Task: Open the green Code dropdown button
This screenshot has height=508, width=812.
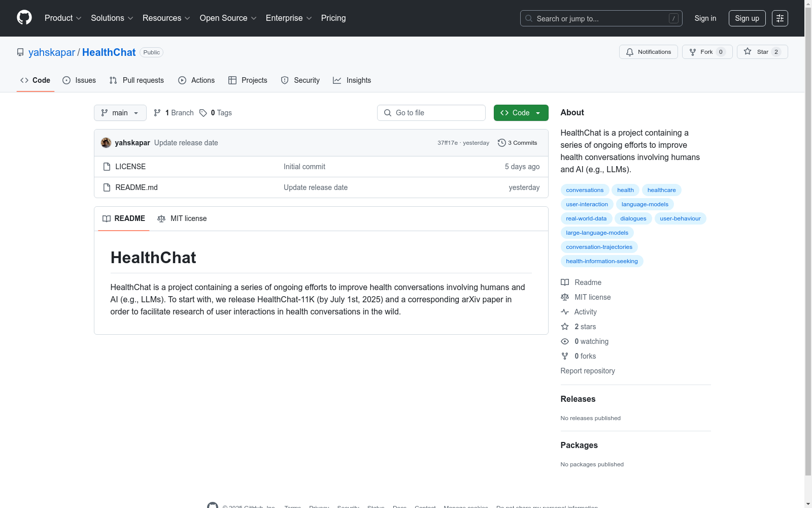Action: 521,113
